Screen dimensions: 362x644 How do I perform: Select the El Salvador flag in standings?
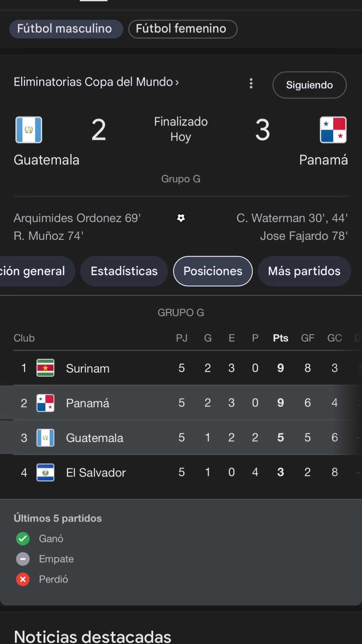point(45,472)
